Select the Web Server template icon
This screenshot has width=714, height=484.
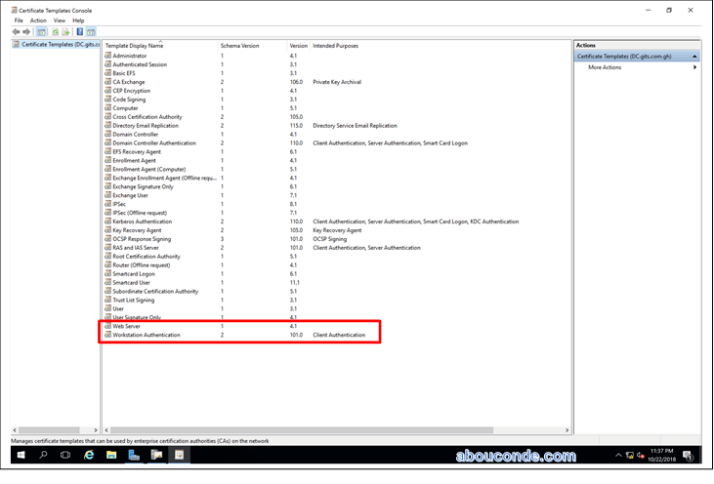[108, 326]
